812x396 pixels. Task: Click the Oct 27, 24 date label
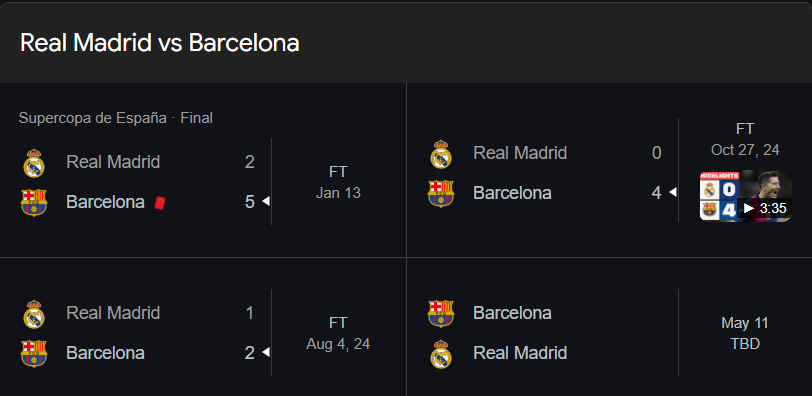point(745,150)
